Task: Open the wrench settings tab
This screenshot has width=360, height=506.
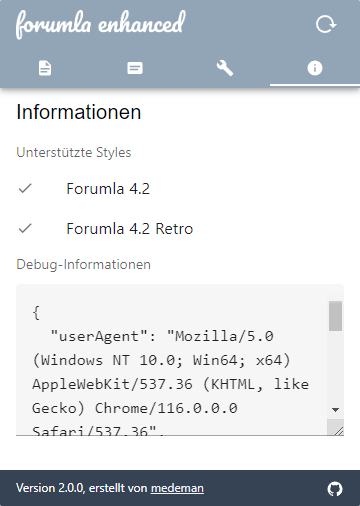Action: [x=225, y=68]
